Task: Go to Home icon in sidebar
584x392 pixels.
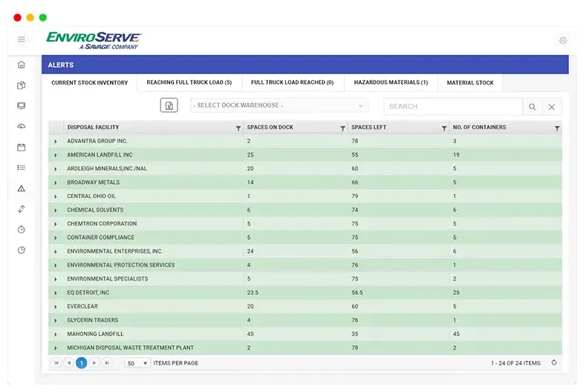Action: click(x=22, y=65)
